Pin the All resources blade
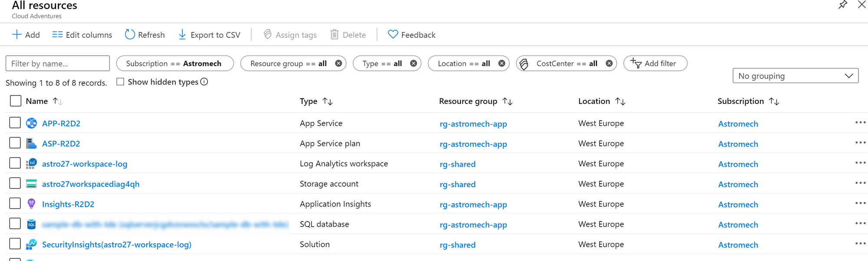 843,5
